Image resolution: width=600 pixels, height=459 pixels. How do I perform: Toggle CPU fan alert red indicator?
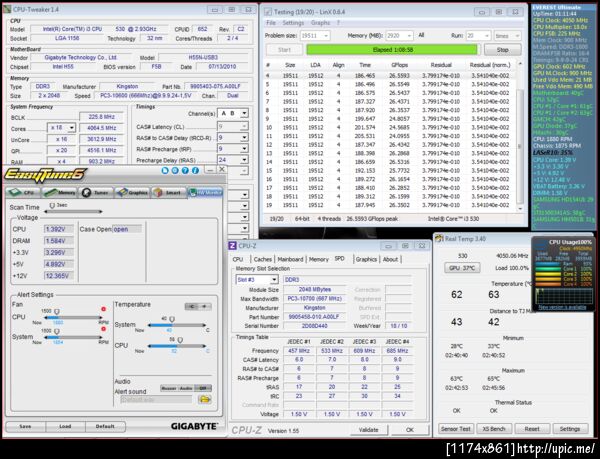pos(103,309)
